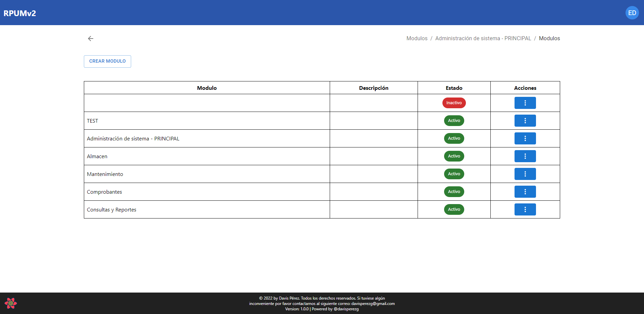Open actions menu for Comprobantes row
Viewport: 644px width, 314px height.
pos(525,192)
